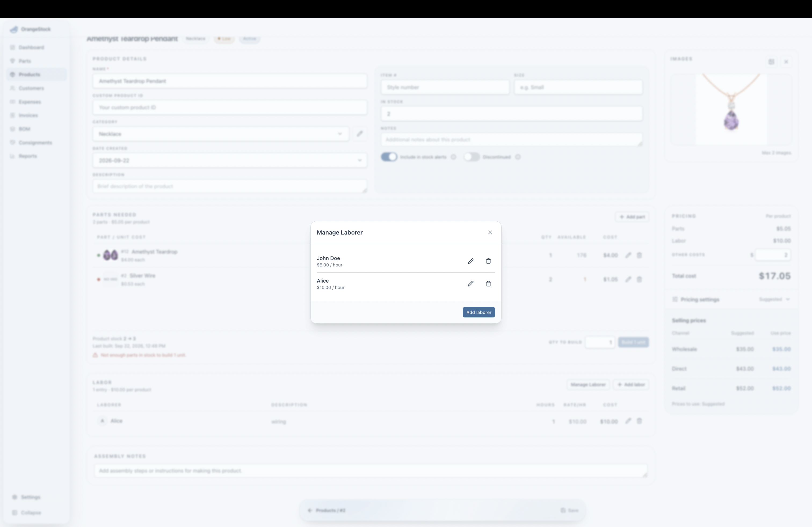
Task: Delete Alice laborer with trash icon
Action: [x=488, y=284]
